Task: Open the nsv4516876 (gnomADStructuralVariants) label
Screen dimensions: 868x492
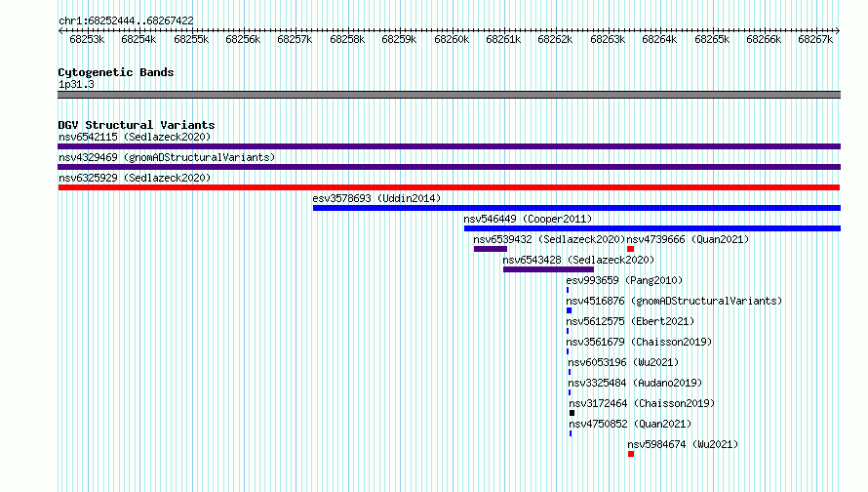Action: [674, 301]
